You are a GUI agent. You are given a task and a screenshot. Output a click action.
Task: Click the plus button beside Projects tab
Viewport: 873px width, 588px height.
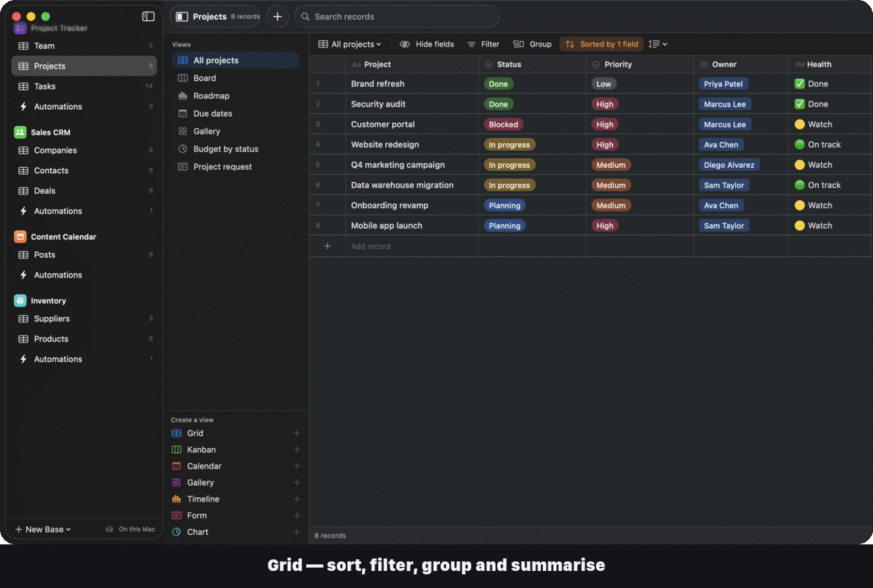point(277,16)
